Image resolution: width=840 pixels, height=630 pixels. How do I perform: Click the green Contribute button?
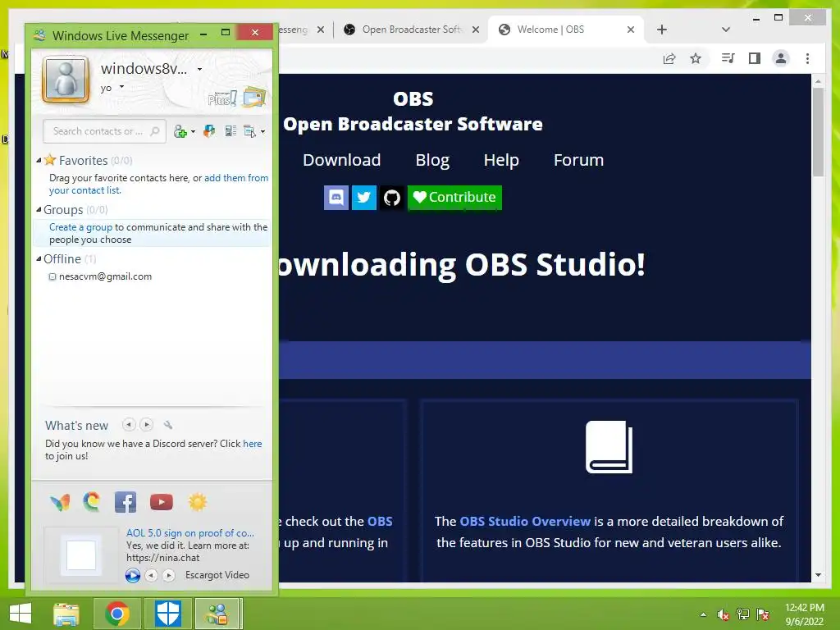pos(454,198)
